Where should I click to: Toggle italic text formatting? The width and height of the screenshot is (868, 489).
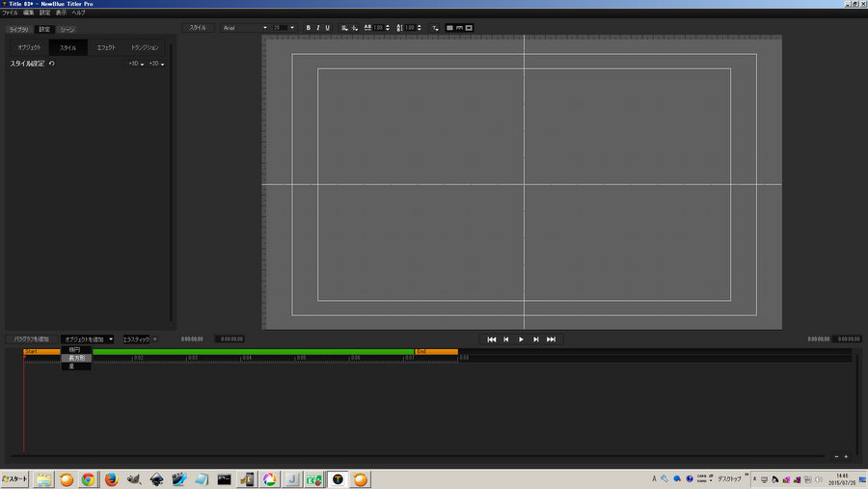coord(317,28)
